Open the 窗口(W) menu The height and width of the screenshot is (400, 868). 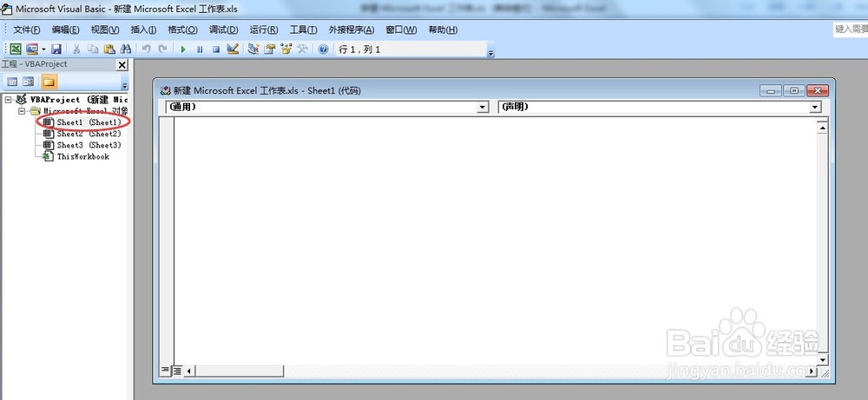pyautogui.click(x=401, y=30)
